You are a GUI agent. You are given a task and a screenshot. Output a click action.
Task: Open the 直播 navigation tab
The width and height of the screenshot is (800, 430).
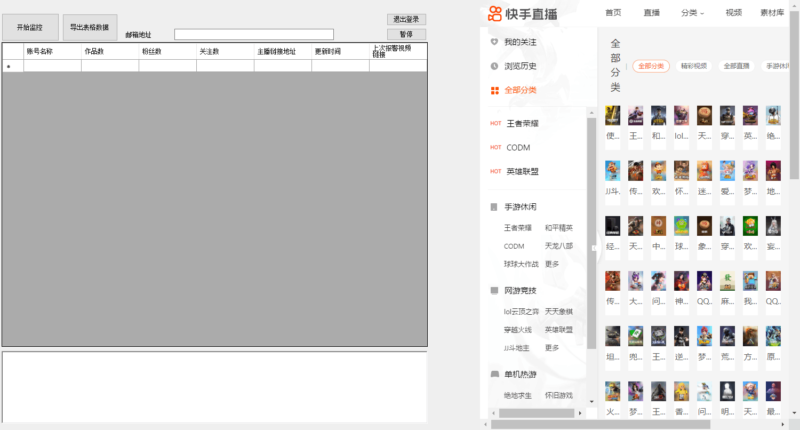point(652,13)
